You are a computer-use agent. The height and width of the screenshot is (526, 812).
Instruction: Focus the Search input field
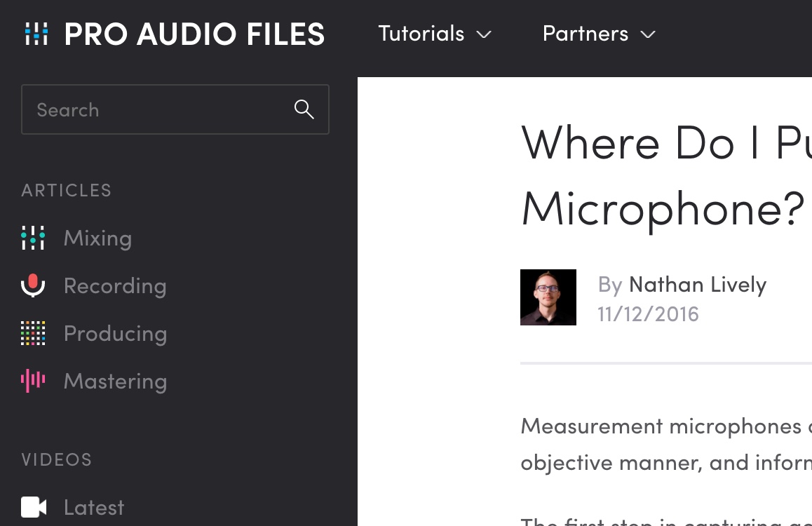(x=175, y=109)
